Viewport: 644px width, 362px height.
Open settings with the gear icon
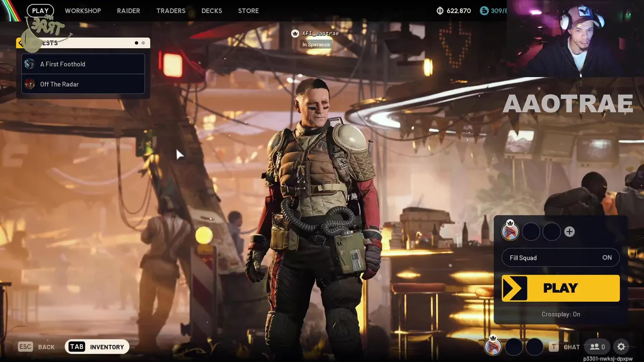621,347
